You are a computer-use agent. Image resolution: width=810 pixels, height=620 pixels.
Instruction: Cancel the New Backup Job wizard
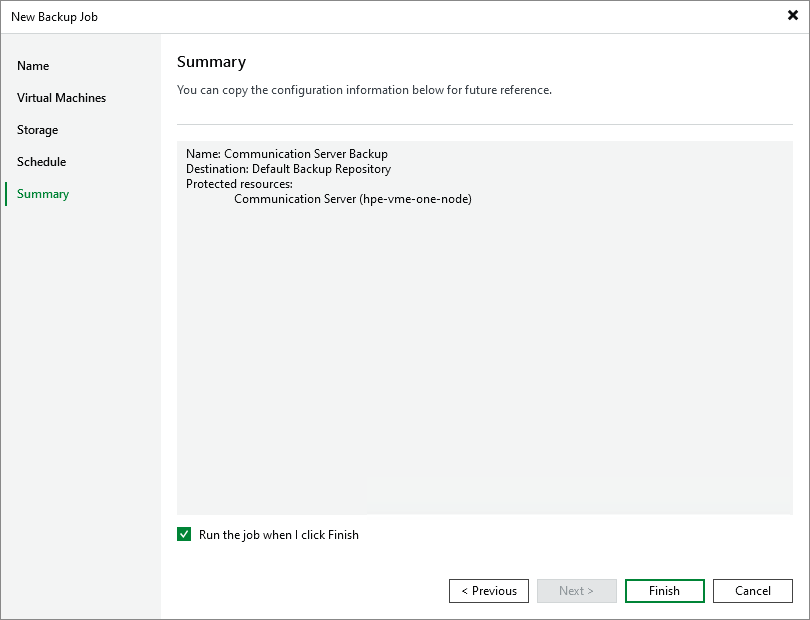pos(752,590)
